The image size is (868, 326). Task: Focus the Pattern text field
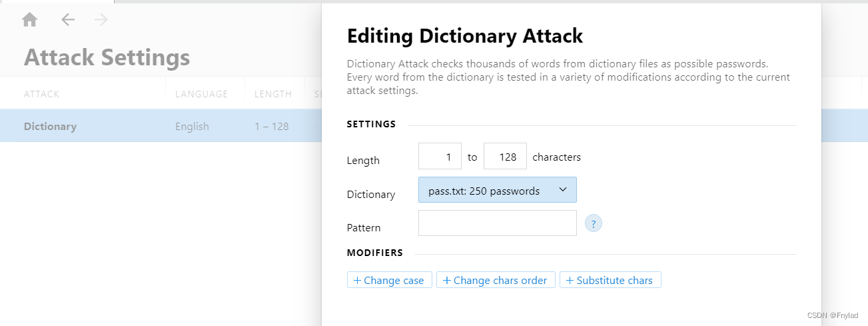(497, 223)
